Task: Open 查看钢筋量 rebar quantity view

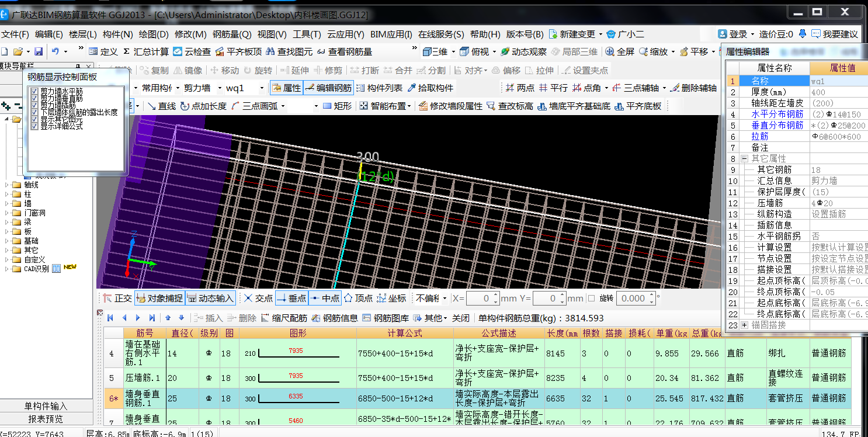Action: pos(344,51)
